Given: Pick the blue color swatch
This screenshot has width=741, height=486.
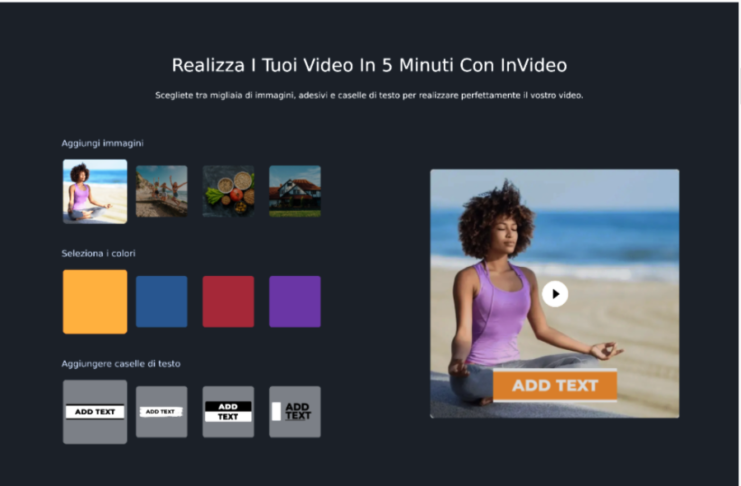Looking at the screenshot, I should pyautogui.click(x=162, y=302).
